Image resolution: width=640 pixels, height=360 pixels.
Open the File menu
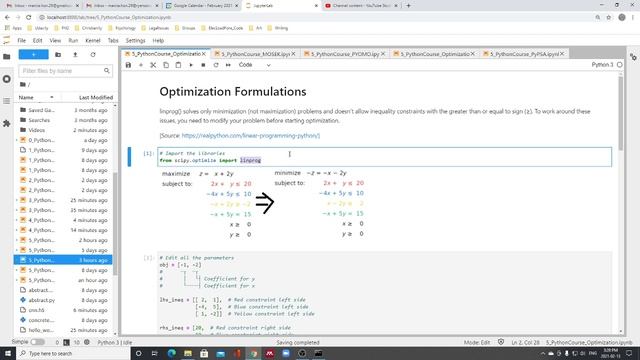click(x=22, y=40)
